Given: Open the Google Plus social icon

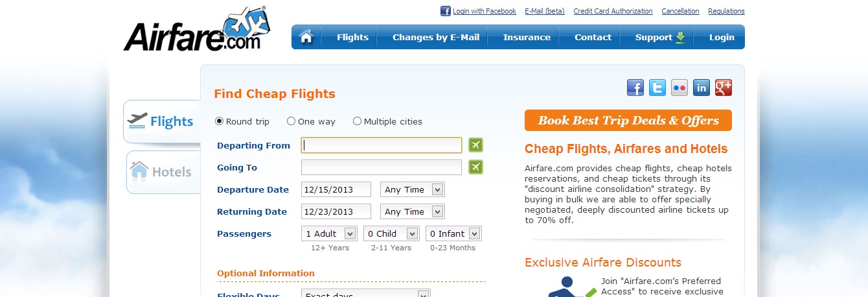Looking at the screenshot, I should coord(724,88).
